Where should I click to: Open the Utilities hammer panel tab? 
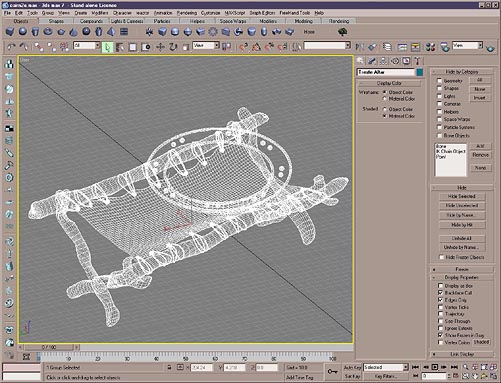417,61
